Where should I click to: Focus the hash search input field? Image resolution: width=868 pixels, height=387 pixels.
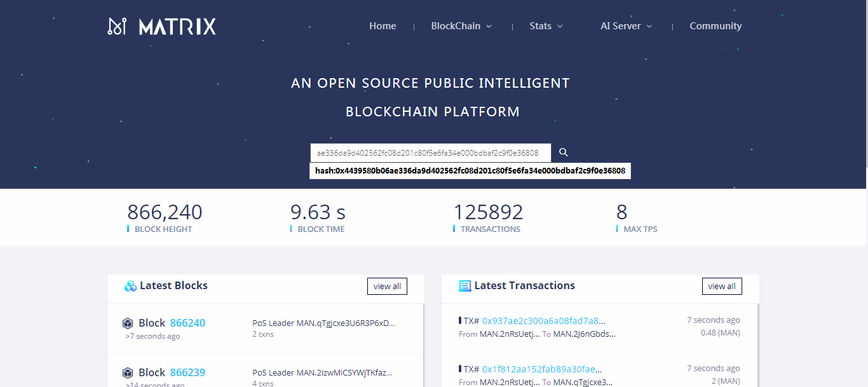pos(431,153)
